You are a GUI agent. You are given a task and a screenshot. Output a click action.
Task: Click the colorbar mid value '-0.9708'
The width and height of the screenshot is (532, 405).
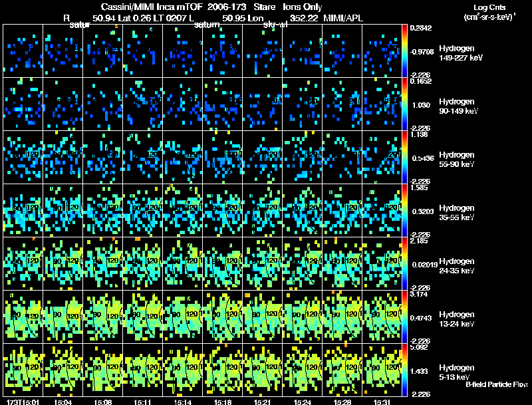click(x=422, y=52)
